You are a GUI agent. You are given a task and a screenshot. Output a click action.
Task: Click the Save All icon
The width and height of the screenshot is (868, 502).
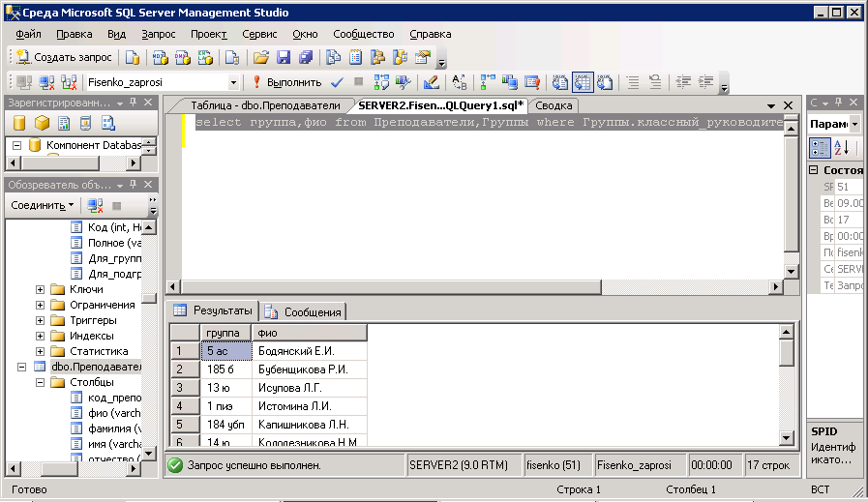click(306, 57)
